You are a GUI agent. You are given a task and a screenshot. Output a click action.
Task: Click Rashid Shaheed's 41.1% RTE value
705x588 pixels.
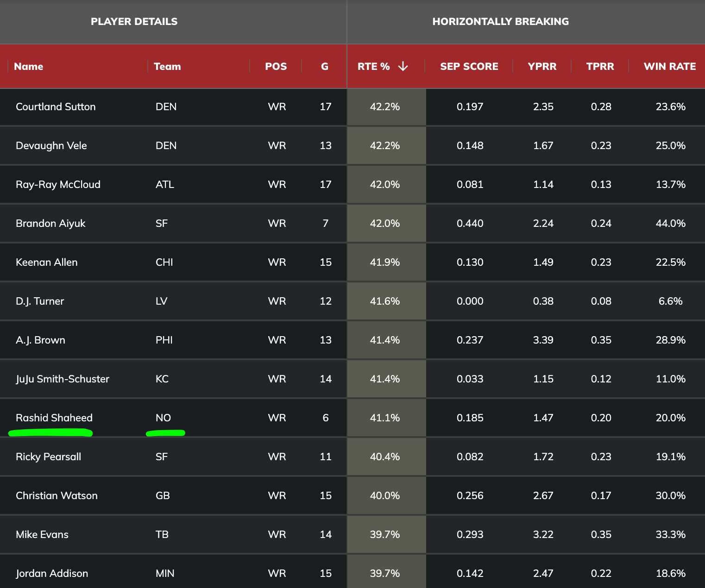[x=385, y=418]
